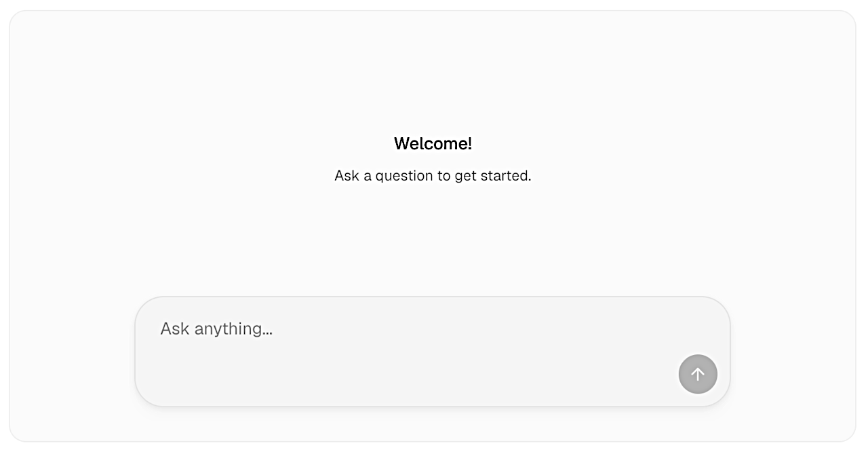
Task: Select the up-arrow icon beside the input
Action: [x=698, y=374]
